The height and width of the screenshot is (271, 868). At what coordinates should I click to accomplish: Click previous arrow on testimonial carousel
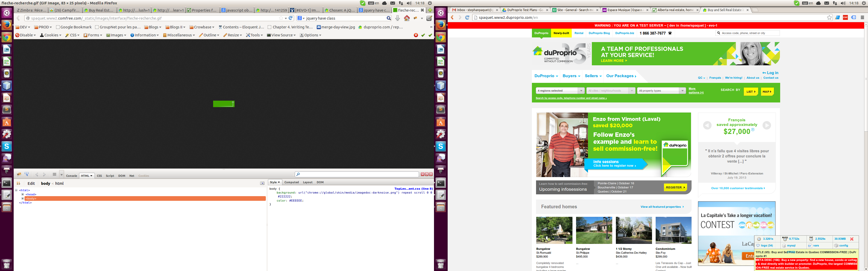707,125
